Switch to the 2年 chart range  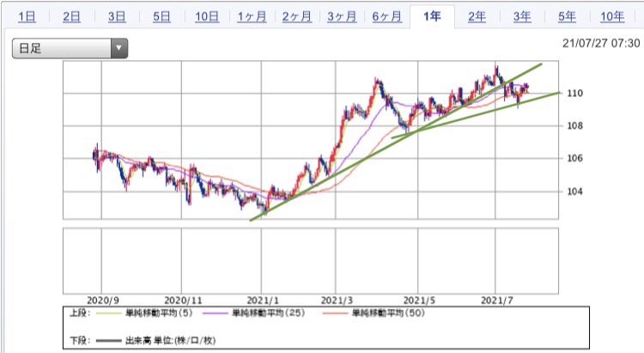pos(477,16)
